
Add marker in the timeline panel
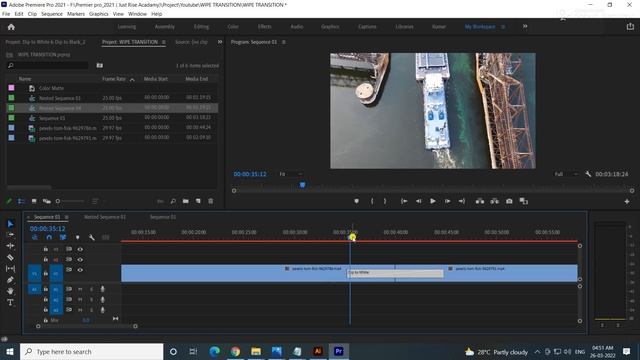(x=78, y=237)
